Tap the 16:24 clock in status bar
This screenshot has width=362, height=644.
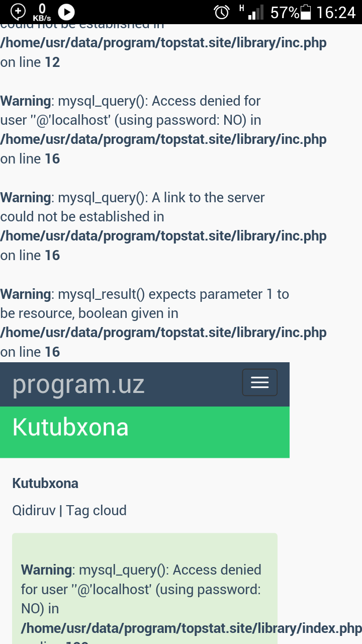point(336,12)
